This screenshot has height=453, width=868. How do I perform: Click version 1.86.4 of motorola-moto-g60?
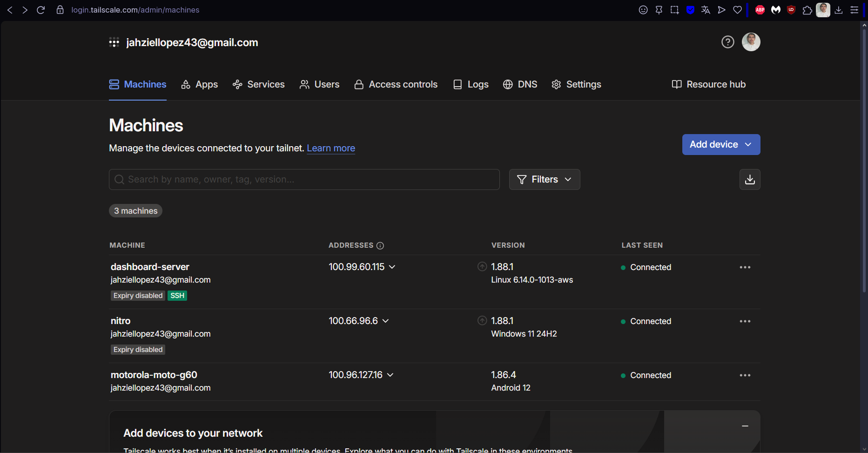pos(504,375)
